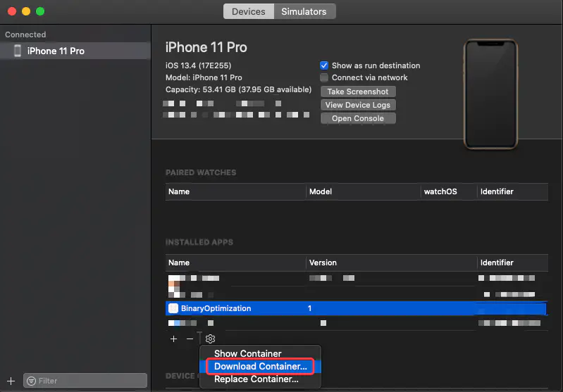Switch to the Devices tab
Screen dimensions: 563x392
[249, 11]
